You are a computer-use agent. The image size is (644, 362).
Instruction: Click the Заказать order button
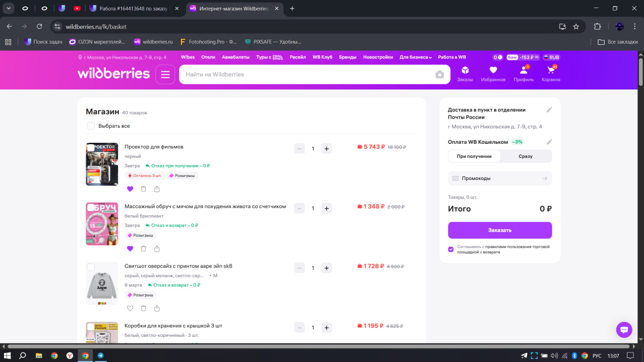(x=500, y=230)
